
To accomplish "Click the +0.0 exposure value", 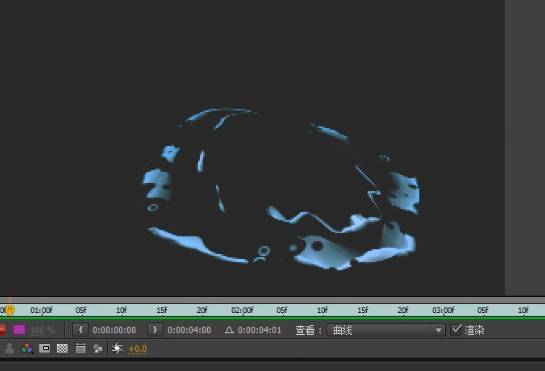I will [138, 348].
